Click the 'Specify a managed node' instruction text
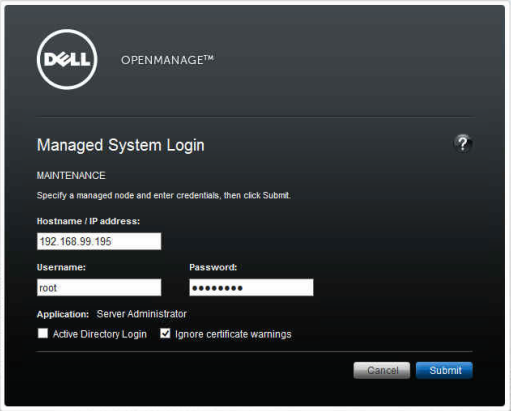The height and width of the screenshot is (411, 511). [164, 195]
